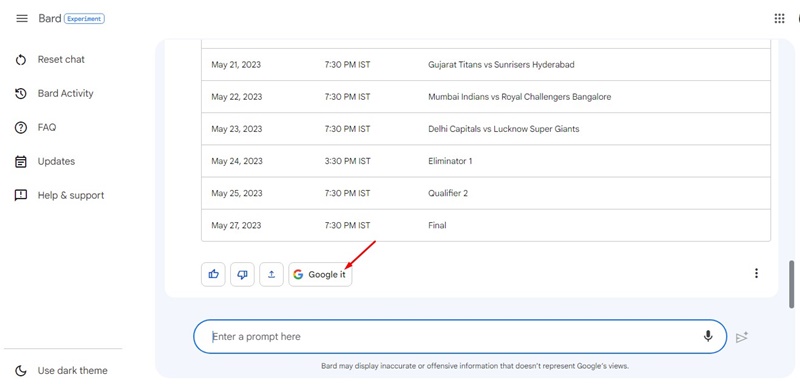Give the response a thumbs up
The height and width of the screenshot is (384, 800).
coord(213,274)
